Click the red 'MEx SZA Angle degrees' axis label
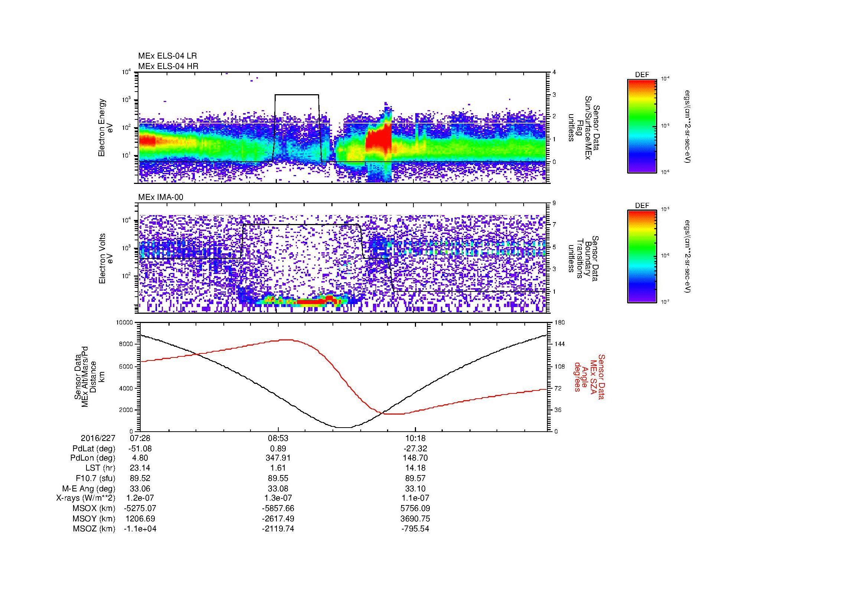The height and width of the screenshot is (613, 868). [x=589, y=376]
